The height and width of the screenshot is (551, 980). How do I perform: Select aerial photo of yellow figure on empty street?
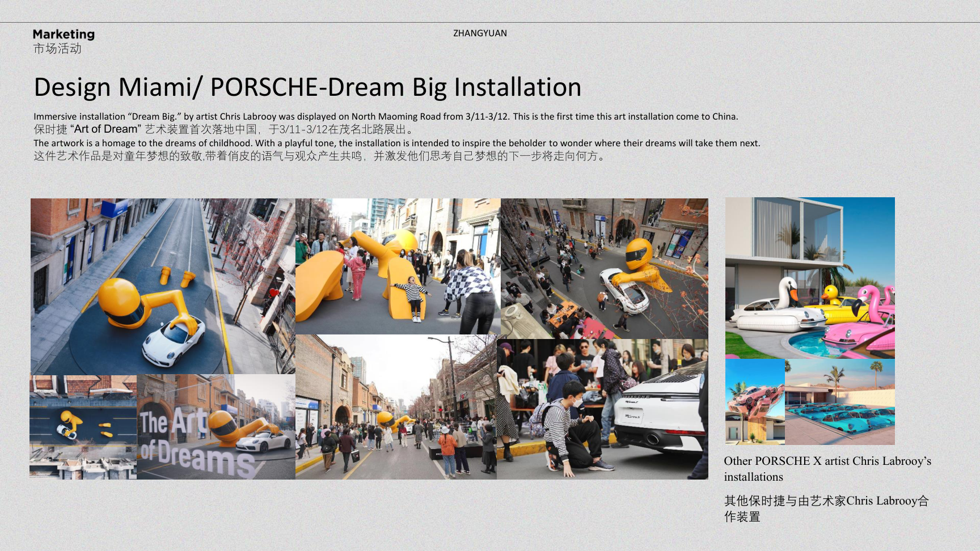point(163,286)
